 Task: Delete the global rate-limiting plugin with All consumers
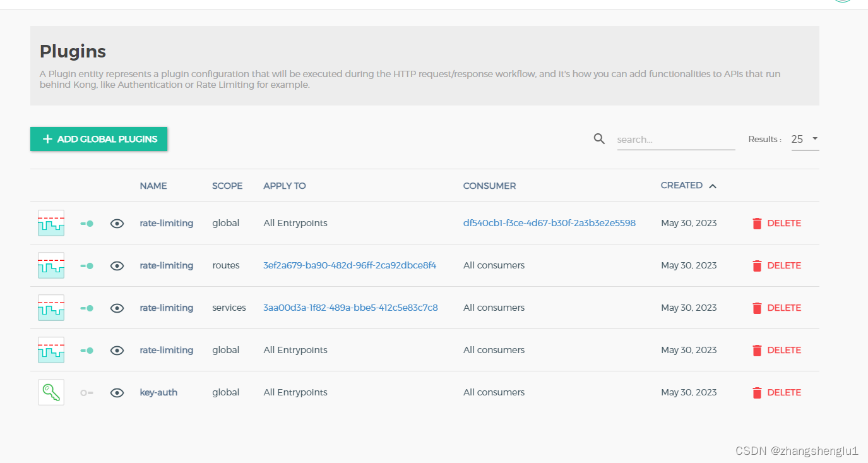point(776,350)
